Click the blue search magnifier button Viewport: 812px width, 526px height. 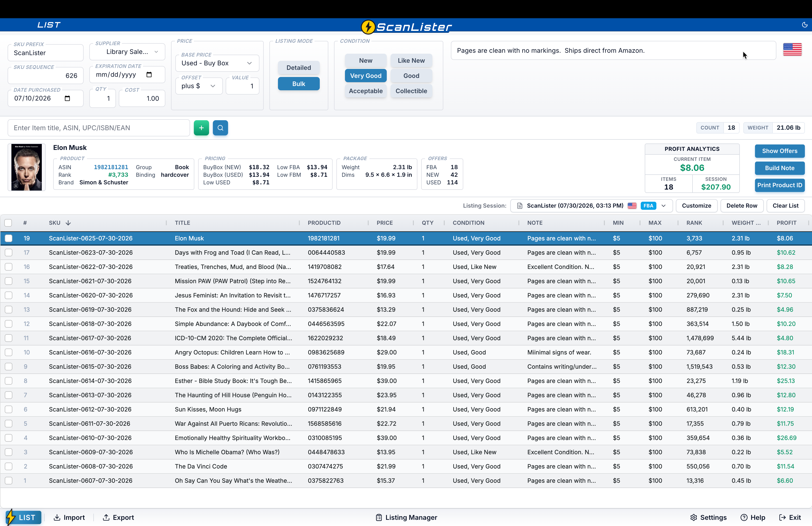coord(220,128)
